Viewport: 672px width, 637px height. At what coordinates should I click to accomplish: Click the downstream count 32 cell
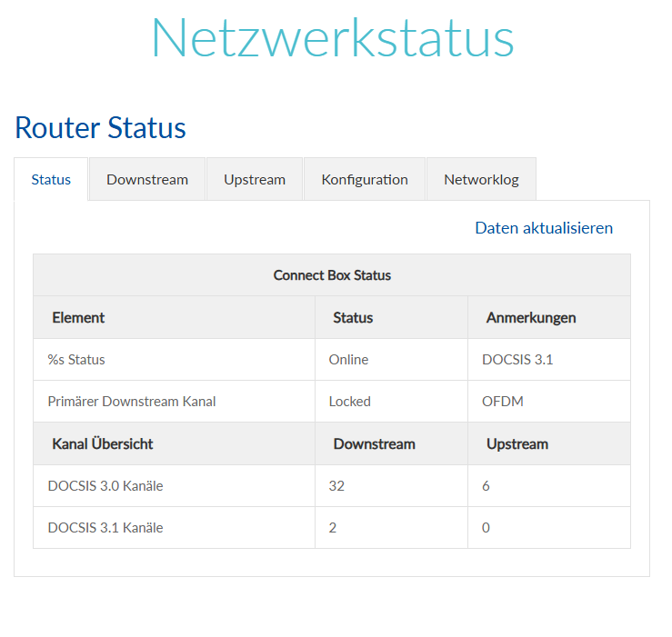[x=336, y=486]
